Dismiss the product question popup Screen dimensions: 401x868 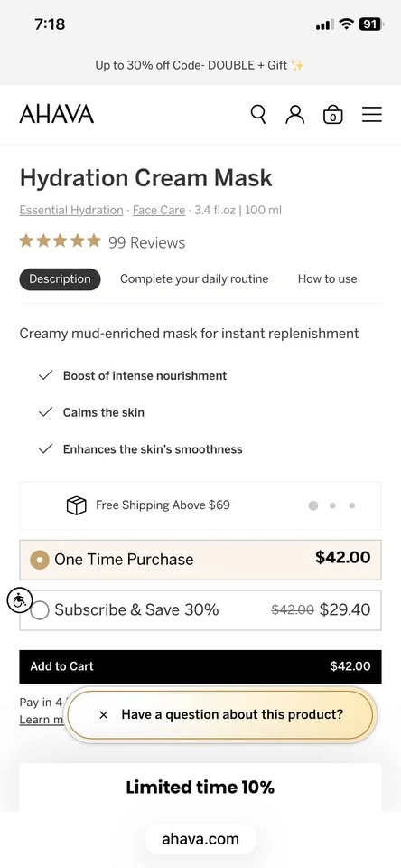103,714
